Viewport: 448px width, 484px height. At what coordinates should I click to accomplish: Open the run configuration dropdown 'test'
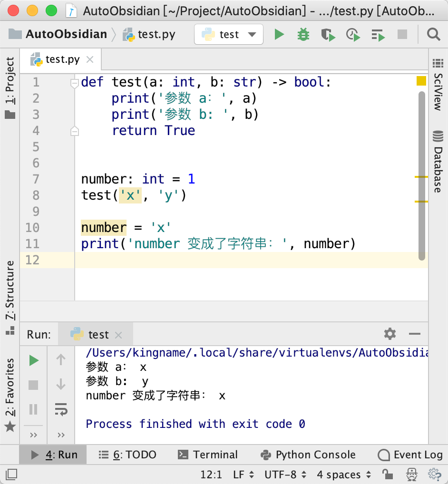(x=229, y=34)
